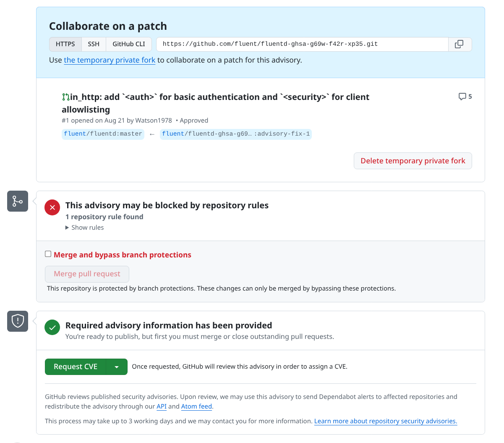Open the Atom feed link

[196, 406]
